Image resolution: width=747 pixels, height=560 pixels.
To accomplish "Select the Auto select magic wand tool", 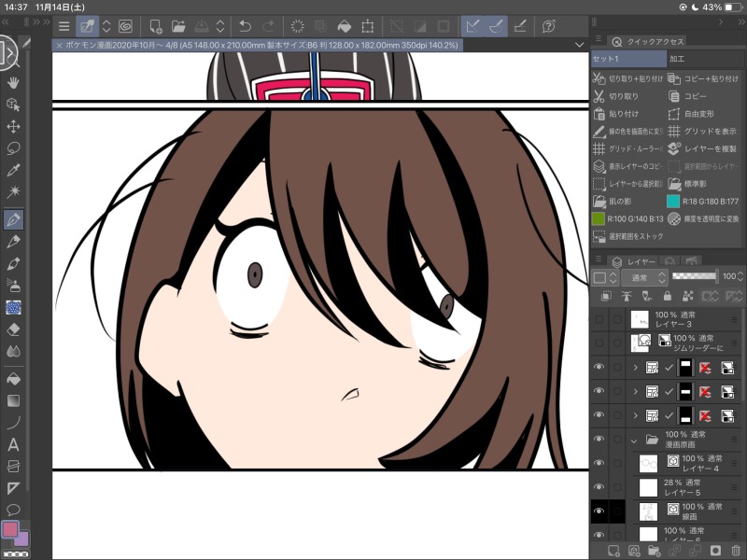I will coord(13,192).
